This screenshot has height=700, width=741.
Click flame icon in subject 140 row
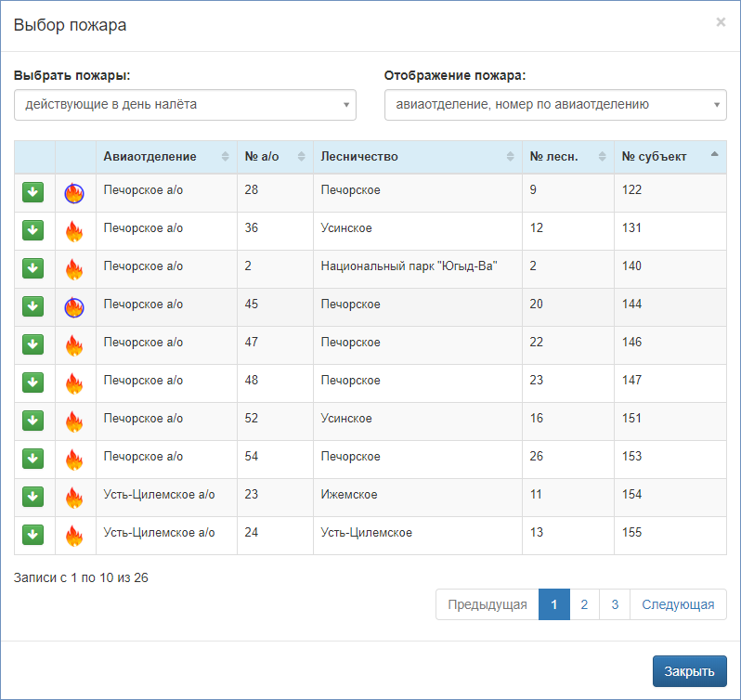74,269
